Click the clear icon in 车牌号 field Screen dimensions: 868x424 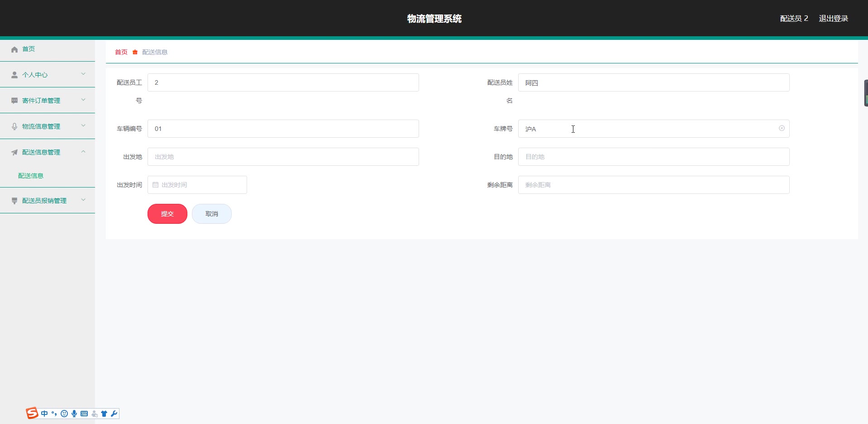click(782, 128)
